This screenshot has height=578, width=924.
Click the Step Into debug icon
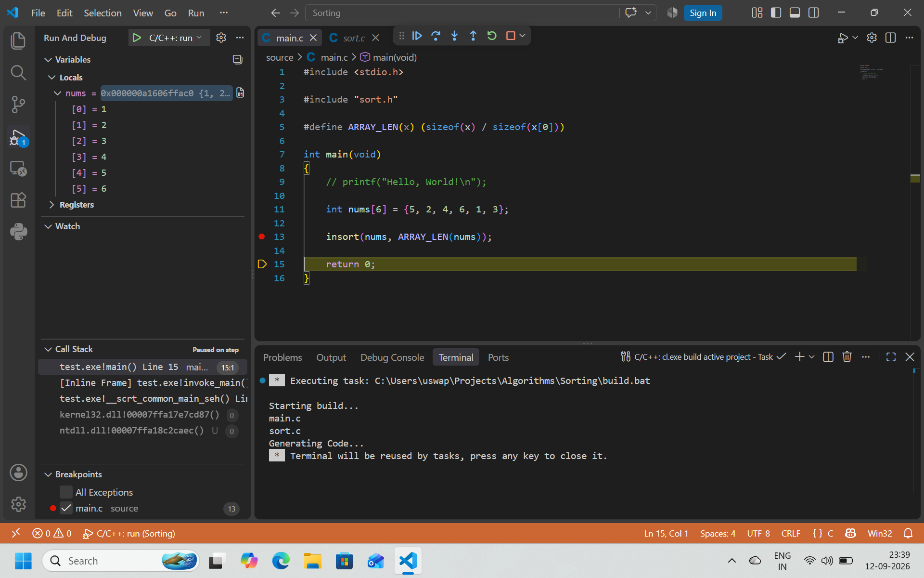[454, 36]
